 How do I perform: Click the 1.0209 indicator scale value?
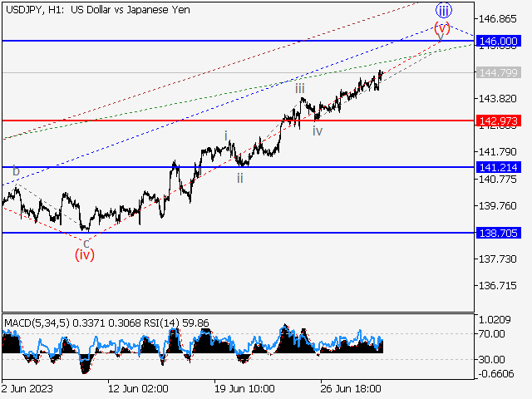click(x=495, y=319)
